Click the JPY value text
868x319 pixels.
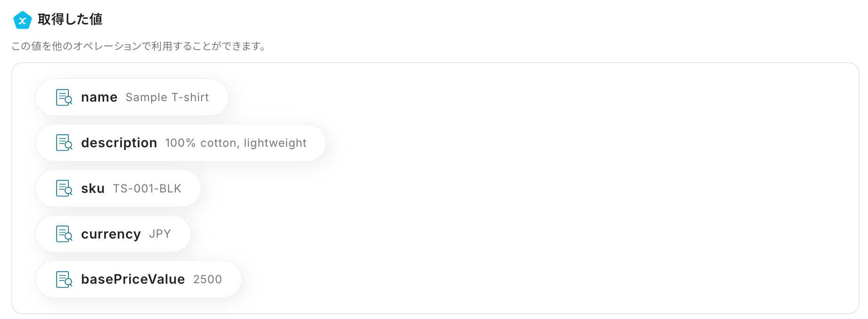coord(160,234)
